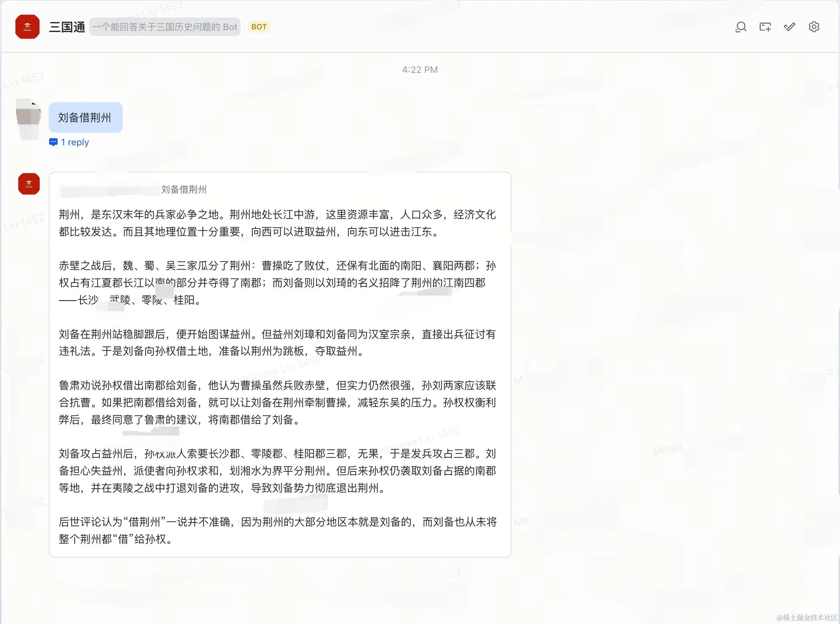Select the blue 刘备借荆州 message bubble

coord(85,117)
